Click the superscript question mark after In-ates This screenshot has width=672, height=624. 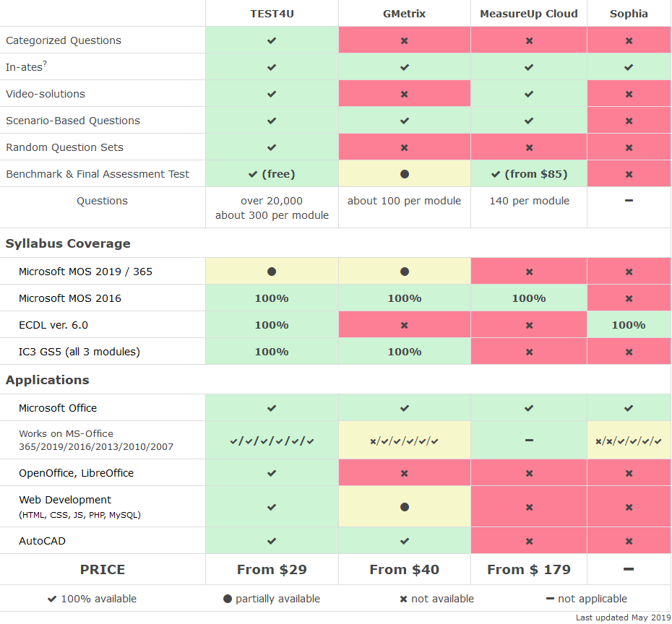tap(45, 64)
